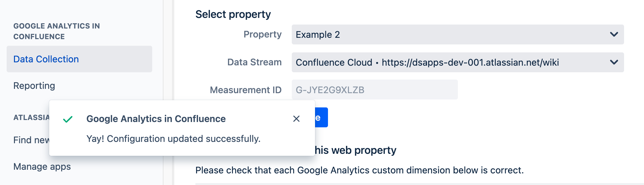Click the notification title Google Analytics in Confluence
Image resolution: width=644 pixels, height=185 pixels.
(156, 119)
